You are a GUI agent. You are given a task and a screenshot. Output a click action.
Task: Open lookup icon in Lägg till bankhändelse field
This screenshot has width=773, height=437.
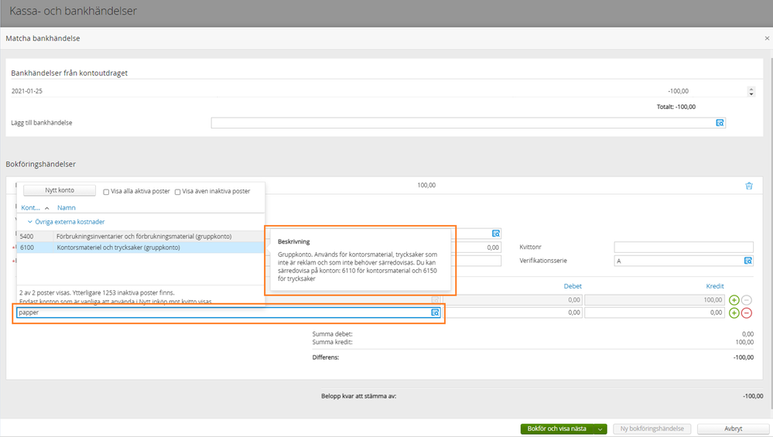[719, 123]
